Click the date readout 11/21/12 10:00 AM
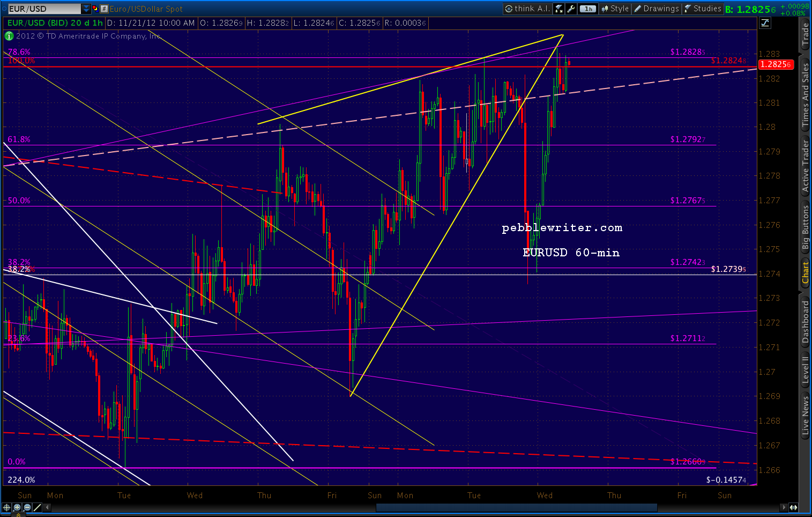Image resolution: width=812 pixels, height=517 pixels. coord(151,23)
